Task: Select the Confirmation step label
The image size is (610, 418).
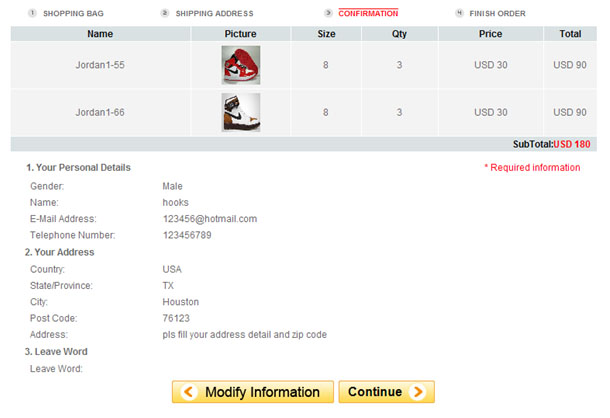Action: (368, 14)
